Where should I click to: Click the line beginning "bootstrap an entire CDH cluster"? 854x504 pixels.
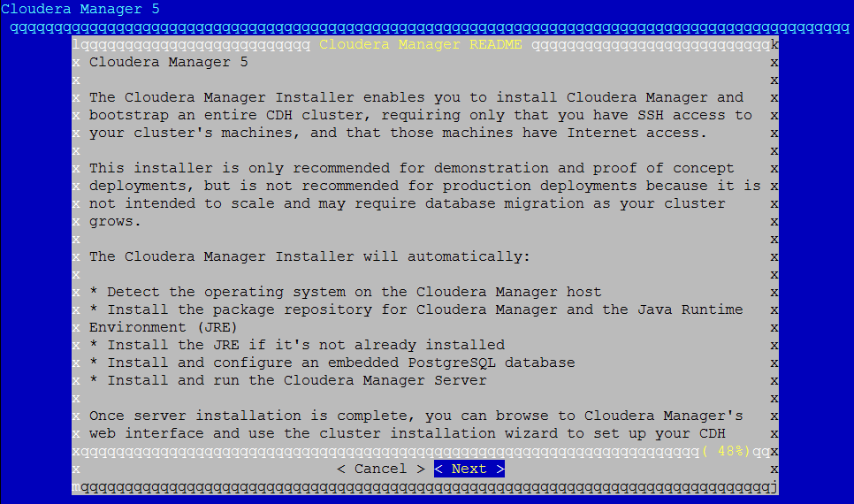click(x=420, y=115)
